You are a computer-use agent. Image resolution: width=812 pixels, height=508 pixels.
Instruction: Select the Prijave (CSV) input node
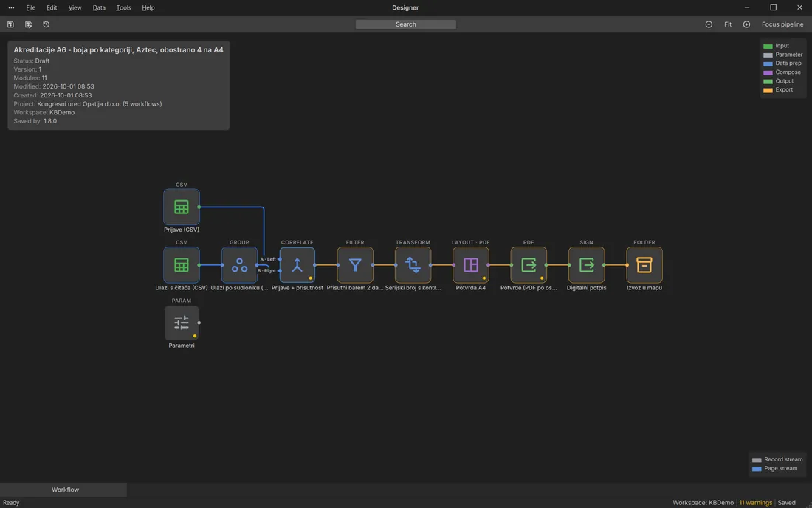click(x=182, y=207)
